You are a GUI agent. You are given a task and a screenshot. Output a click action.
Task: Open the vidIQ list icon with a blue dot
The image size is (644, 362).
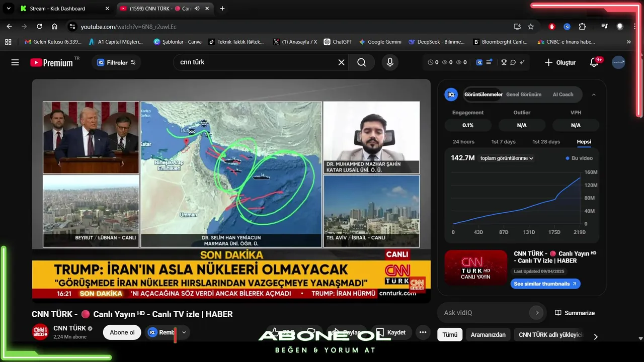click(x=489, y=62)
